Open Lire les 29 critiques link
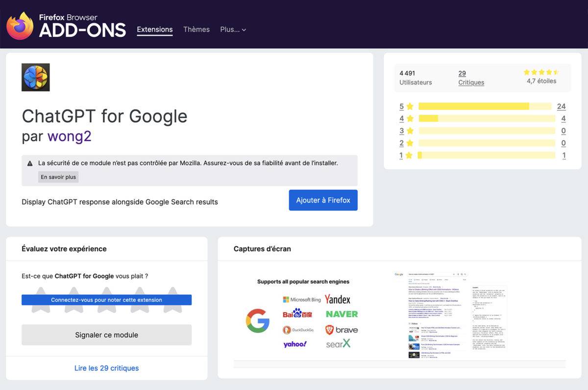This screenshot has width=588, height=390. [106, 368]
